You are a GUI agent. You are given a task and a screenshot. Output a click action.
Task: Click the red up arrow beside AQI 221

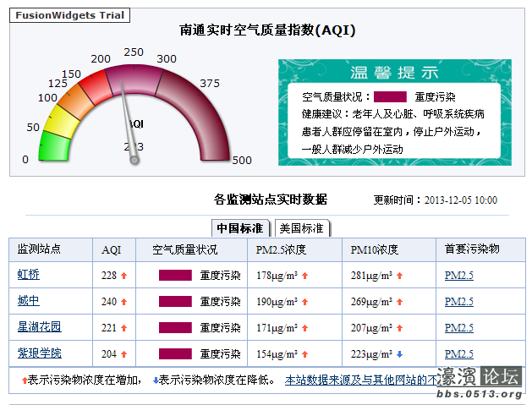[x=123, y=328]
